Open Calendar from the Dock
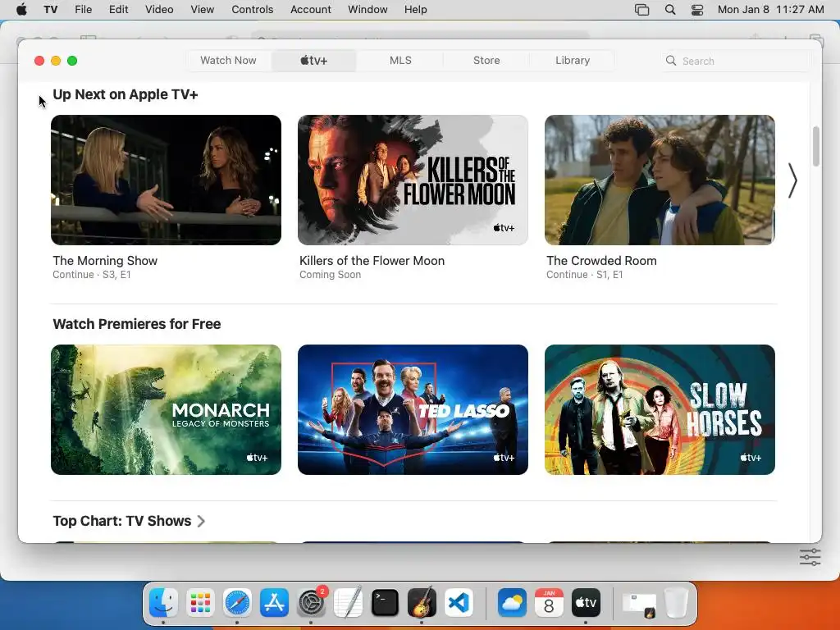Viewport: 840px width, 630px height. tap(549, 603)
